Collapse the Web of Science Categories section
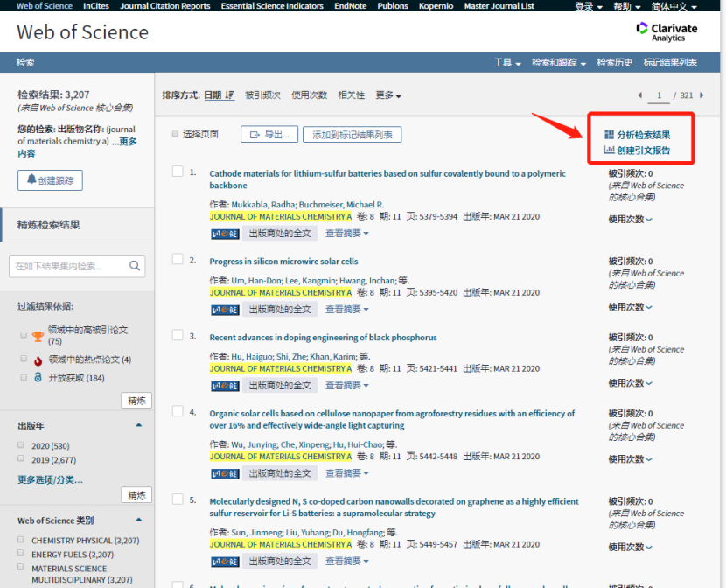 (138, 520)
